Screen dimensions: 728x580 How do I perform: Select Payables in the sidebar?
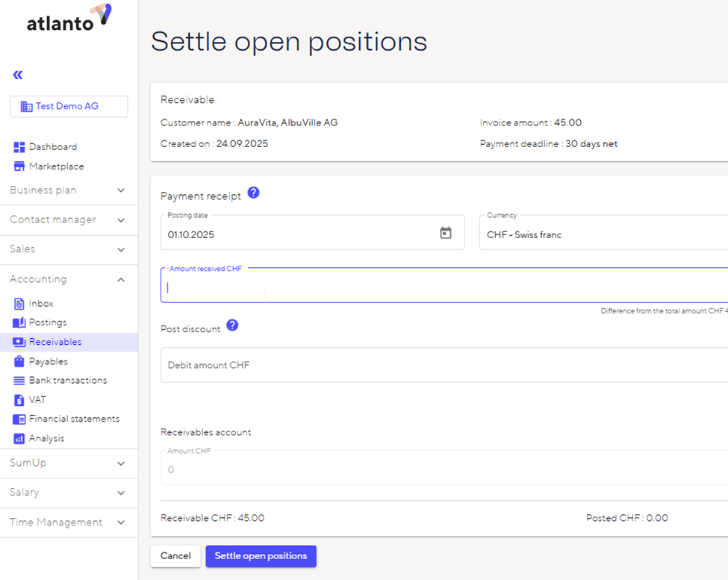point(48,361)
